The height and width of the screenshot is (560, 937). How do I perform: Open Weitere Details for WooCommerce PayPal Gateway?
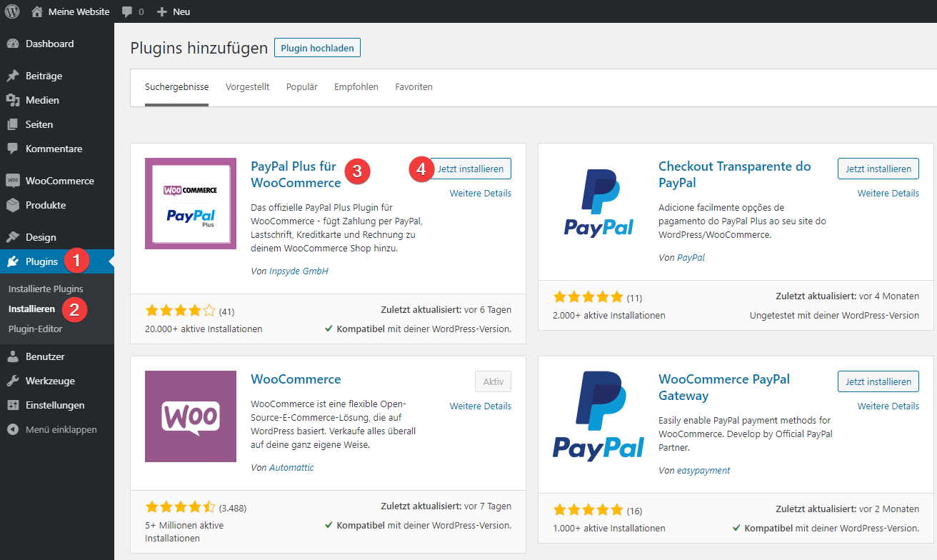point(888,406)
